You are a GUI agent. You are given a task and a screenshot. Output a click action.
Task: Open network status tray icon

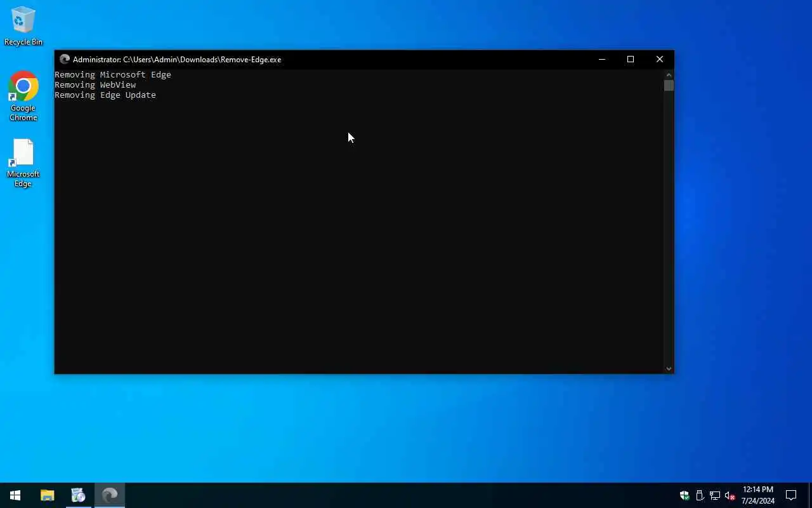[x=715, y=495]
